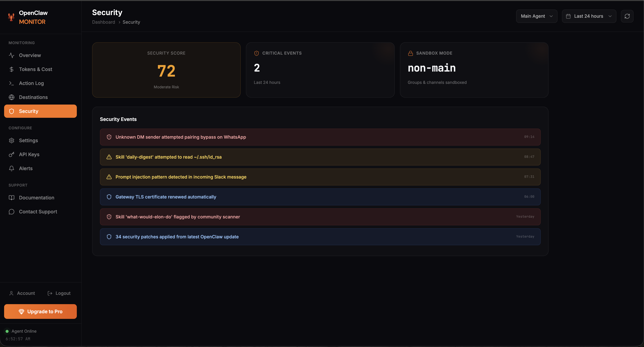
Task: Open the Alerts bell icon
Action: tap(12, 168)
